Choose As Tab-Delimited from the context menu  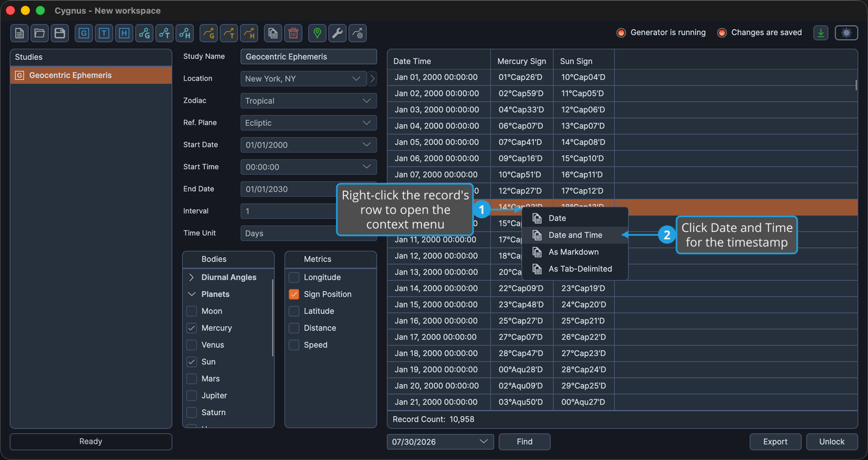(x=575, y=269)
